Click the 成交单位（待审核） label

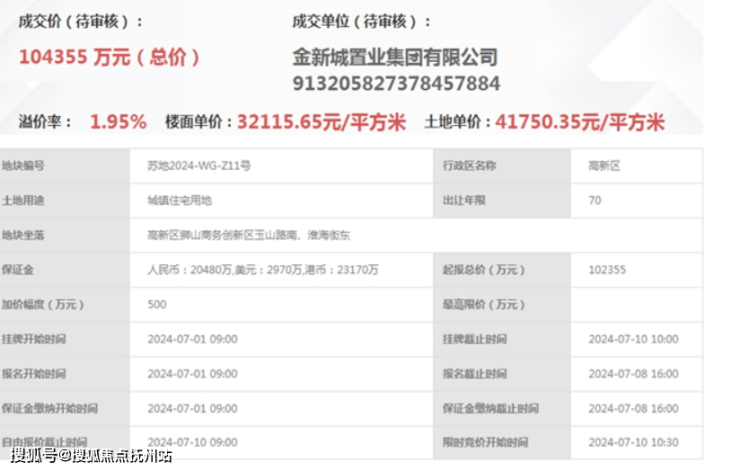[362, 22]
